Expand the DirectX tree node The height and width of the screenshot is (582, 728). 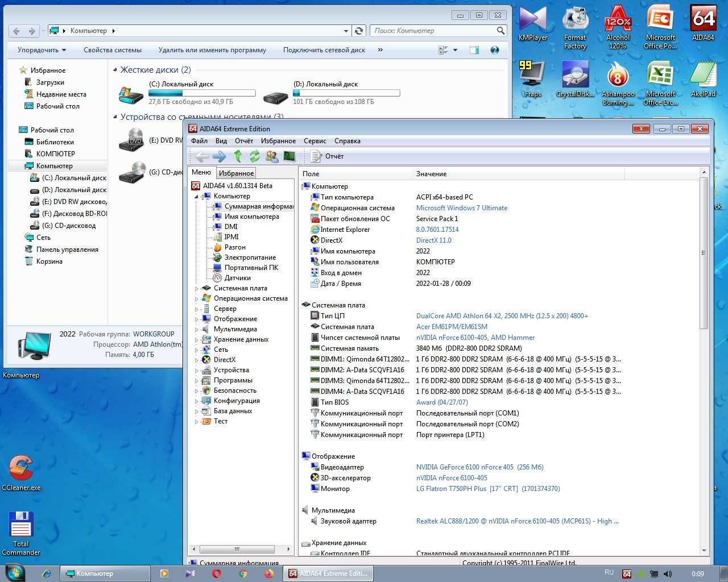197,360
